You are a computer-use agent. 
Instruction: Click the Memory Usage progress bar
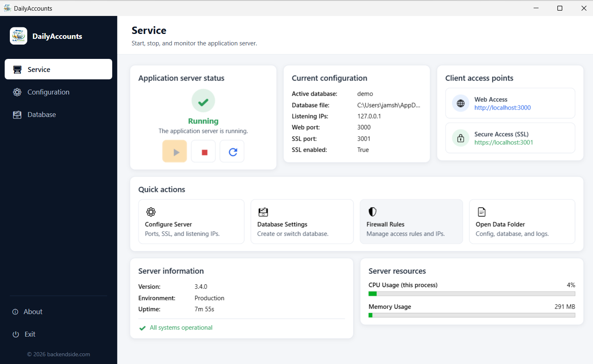point(472,315)
